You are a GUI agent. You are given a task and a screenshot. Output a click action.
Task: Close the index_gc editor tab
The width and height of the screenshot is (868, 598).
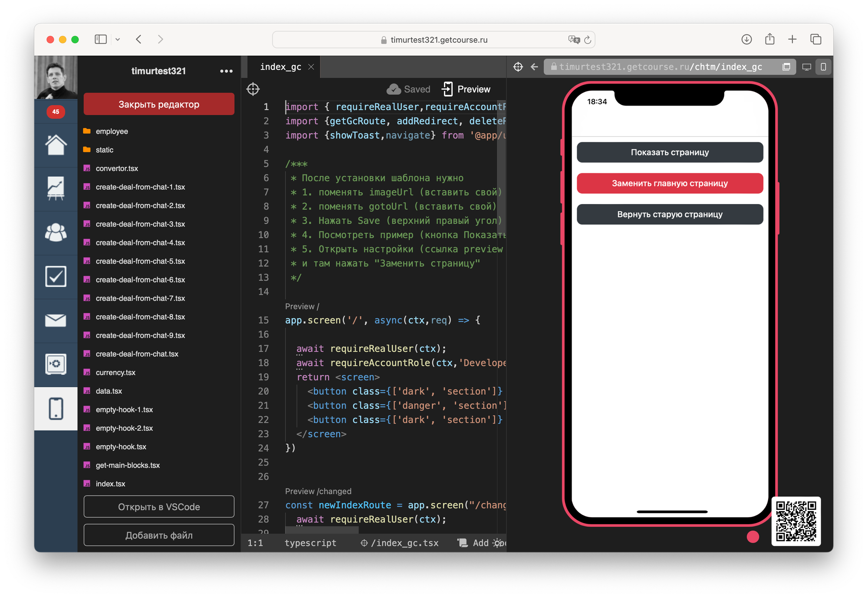coord(311,67)
